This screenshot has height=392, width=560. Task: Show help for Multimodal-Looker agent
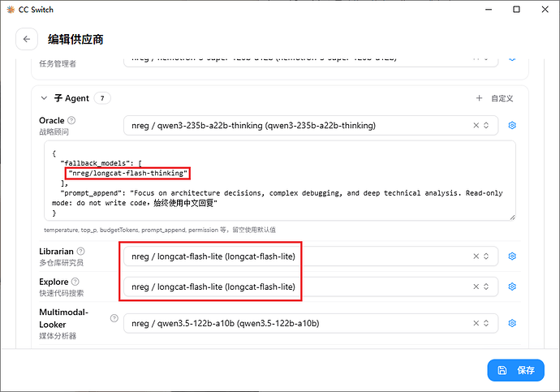114,318
